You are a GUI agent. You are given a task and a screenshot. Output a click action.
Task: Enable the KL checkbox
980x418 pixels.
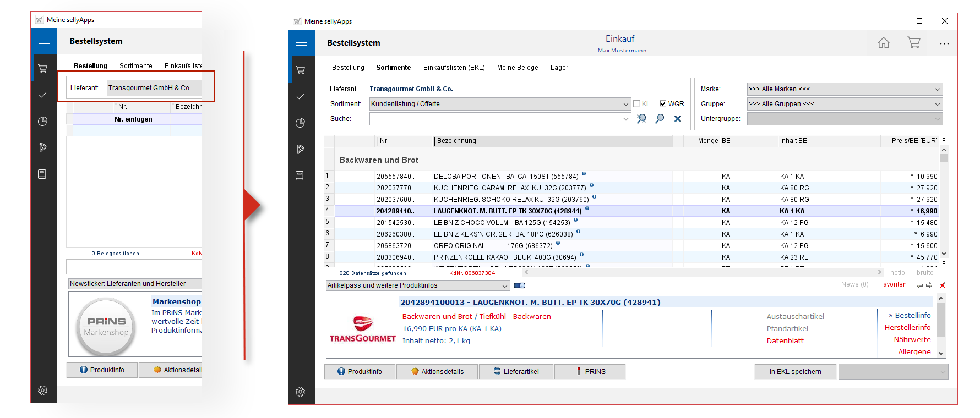pyautogui.click(x=636, y=103)
